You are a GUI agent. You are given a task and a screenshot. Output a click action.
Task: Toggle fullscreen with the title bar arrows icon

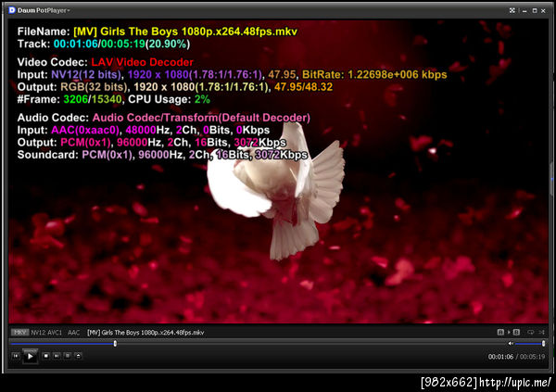[512, 10]
